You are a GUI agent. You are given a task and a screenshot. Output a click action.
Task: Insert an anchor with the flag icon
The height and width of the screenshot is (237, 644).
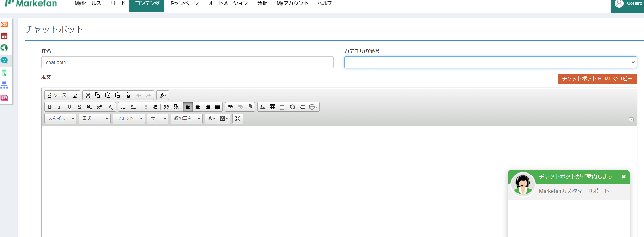click(x=250, y=107)
